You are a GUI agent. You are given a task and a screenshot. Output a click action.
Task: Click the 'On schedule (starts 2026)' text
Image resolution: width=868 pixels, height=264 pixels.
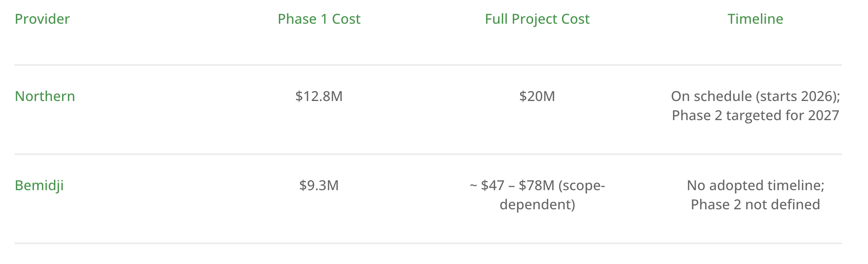[755, 96]
